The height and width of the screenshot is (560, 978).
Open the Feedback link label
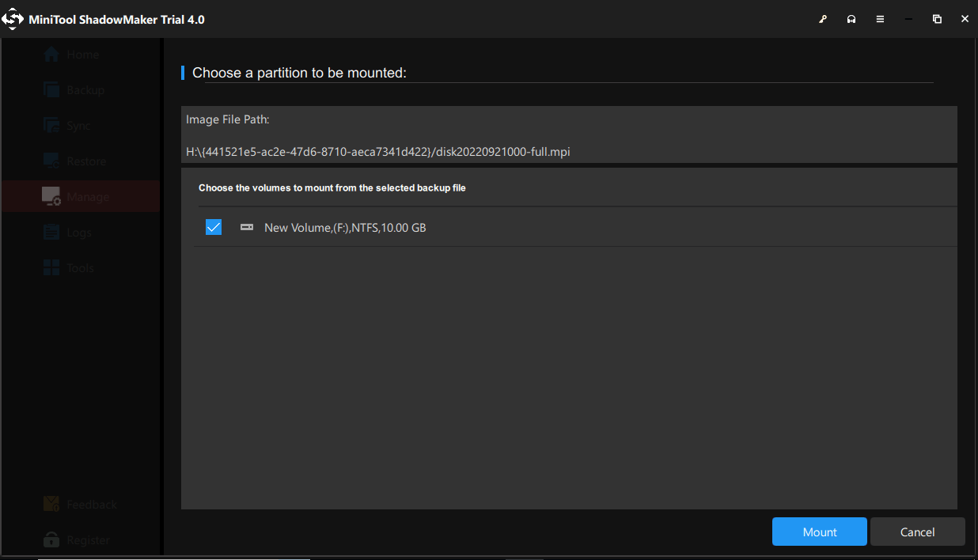click(92, 505)
